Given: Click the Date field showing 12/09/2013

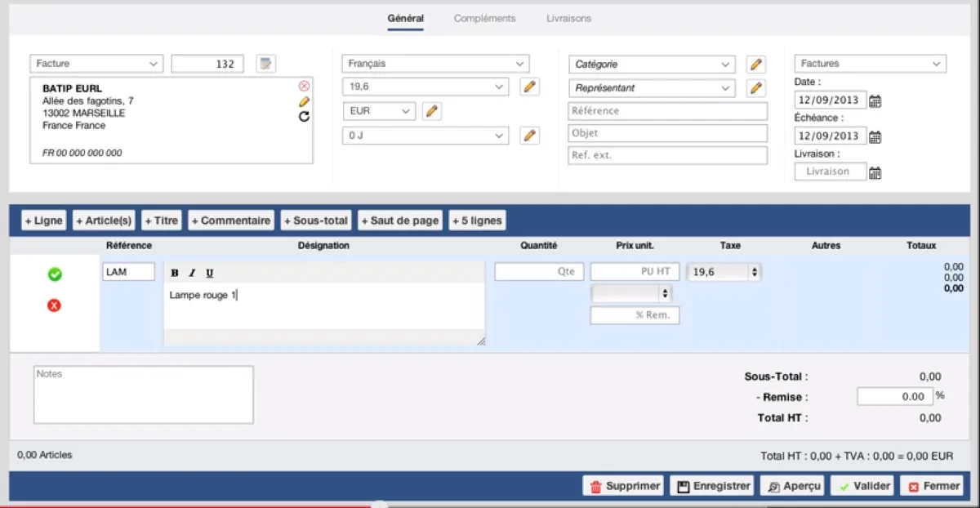Looking at the screenshot, I should coord(831,100).
